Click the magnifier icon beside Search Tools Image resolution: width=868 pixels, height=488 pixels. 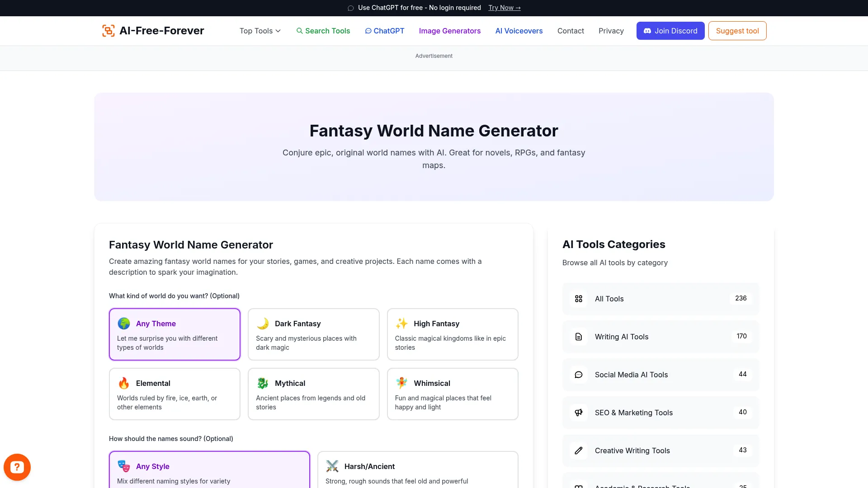click(x=299, y=31)
